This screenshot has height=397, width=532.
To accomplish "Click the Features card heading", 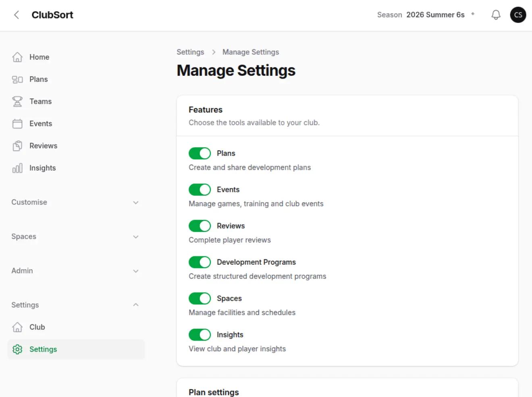I will pyautogui.click(x=206, y=110).
